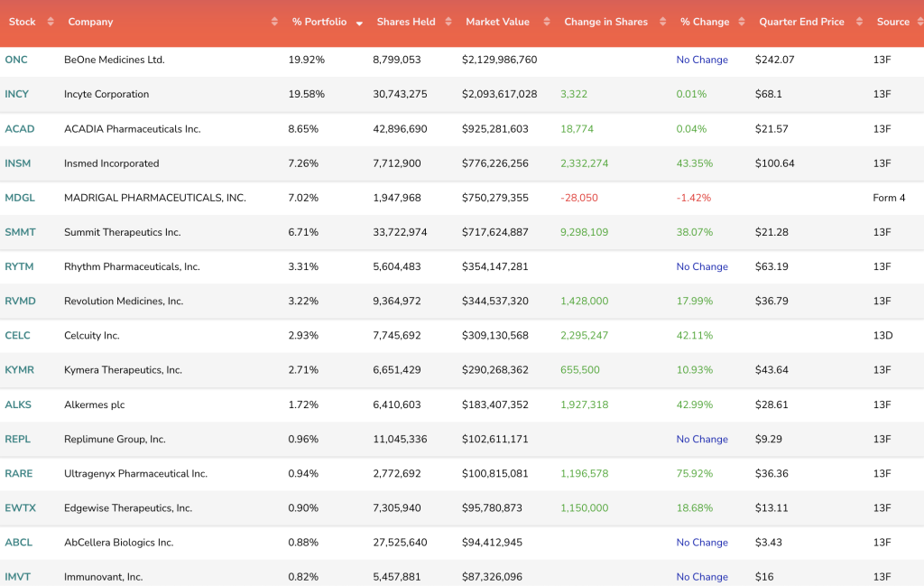The image size is (924, 586).
Task: Click the Market Value header label
Action: pyautogui.click(x=498, y=22)
